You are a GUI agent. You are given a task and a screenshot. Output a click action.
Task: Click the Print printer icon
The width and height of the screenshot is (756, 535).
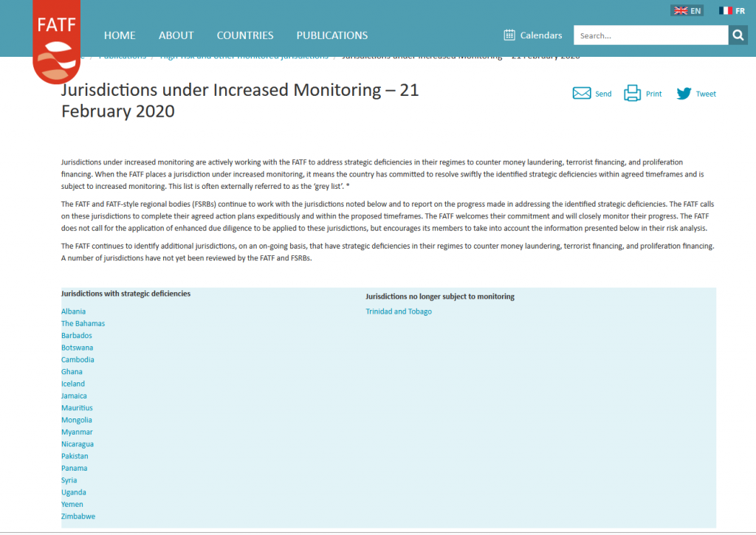[632, 93]
